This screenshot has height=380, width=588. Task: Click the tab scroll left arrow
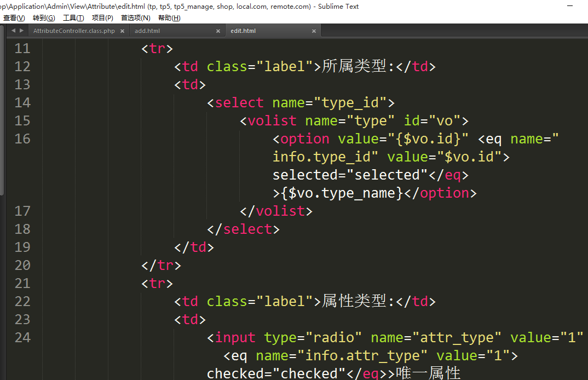(13, 31)
